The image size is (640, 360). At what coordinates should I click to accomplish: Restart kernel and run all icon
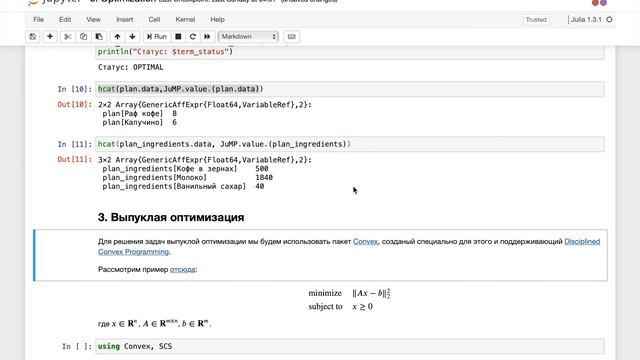tap(207, 37)
